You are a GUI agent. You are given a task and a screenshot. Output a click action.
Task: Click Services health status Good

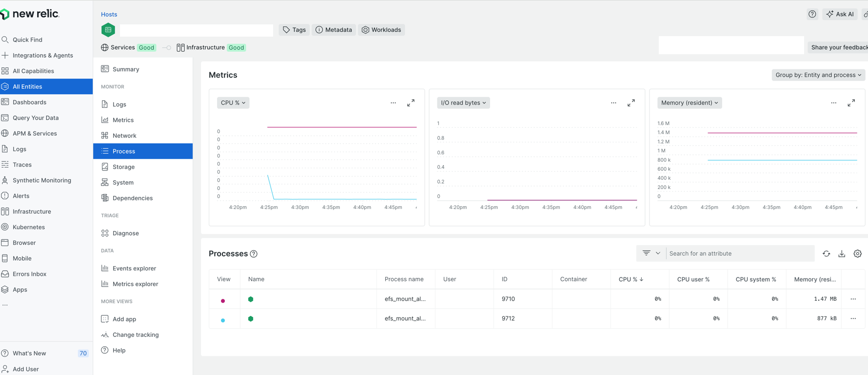(146, 47)
